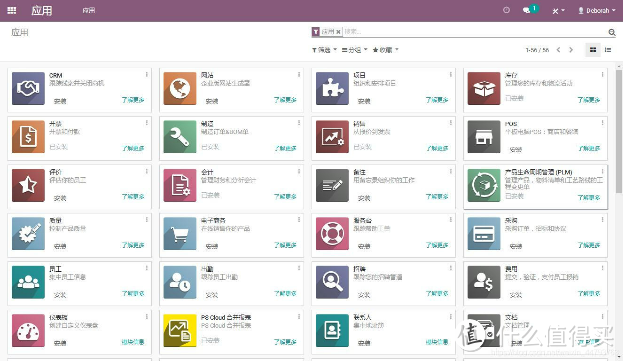Screen dimensions: 624x362
Task: Click the Sales chart app icon
Action: [x=332, y=137]
